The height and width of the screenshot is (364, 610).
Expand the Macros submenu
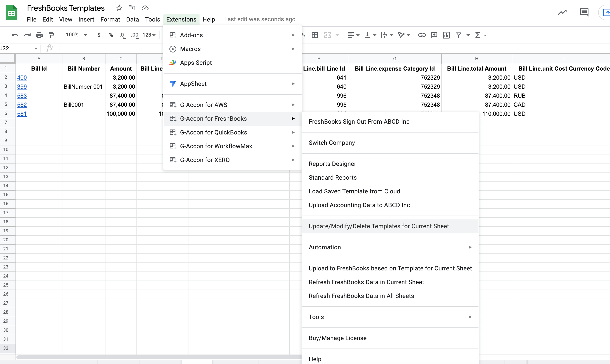click(232, 49)
